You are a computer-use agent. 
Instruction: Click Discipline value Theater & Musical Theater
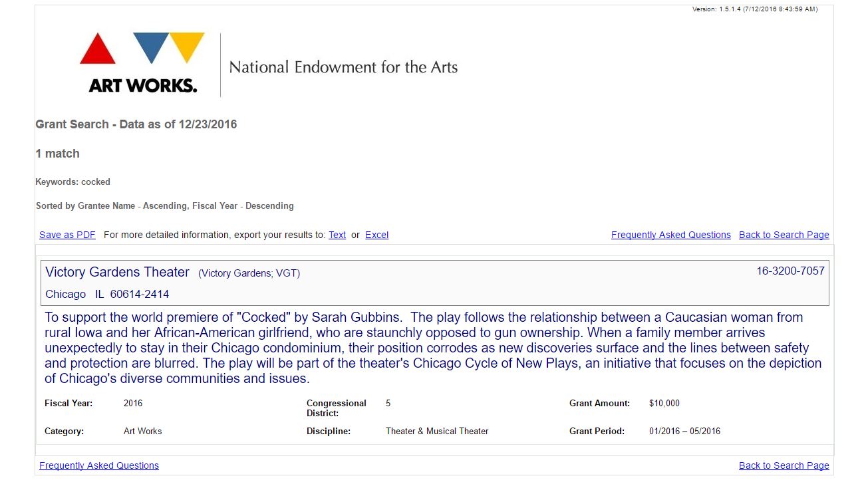point(437,431)
